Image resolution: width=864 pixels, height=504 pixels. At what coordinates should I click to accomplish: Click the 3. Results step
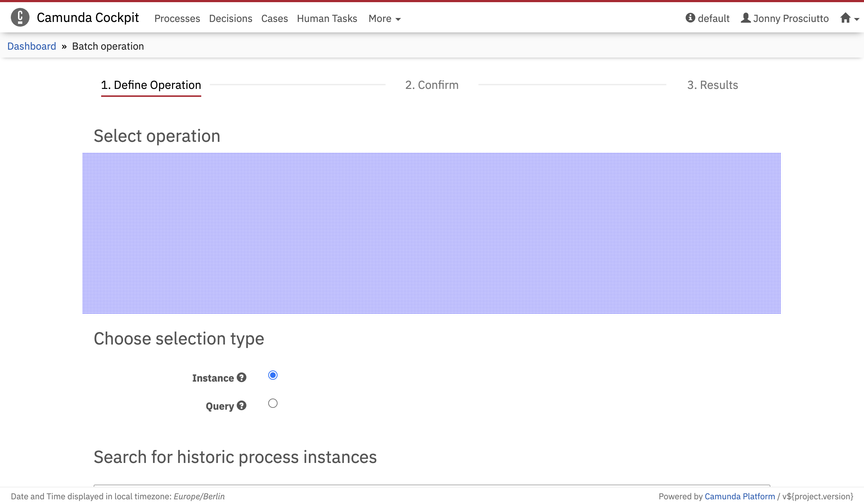[713, 85]
